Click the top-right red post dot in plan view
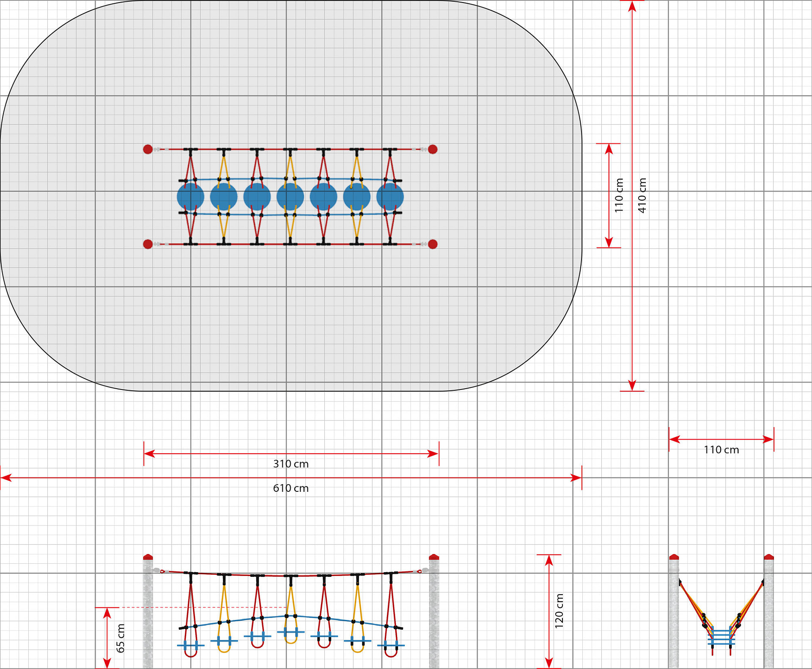Screen dimensions: 812x669 pyautogui.click(x=433, y=149)
